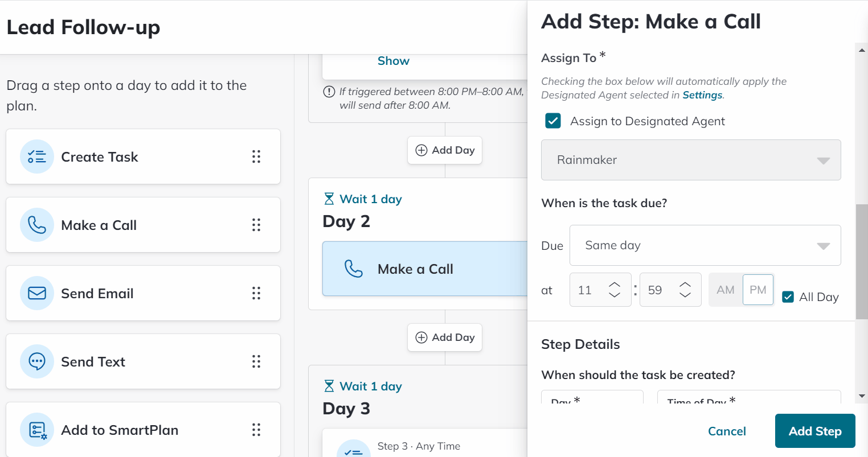Click the Send Text chat bubble icon
Image resolution: width=868 pixels, height=457 pixels.
[37, 361]
